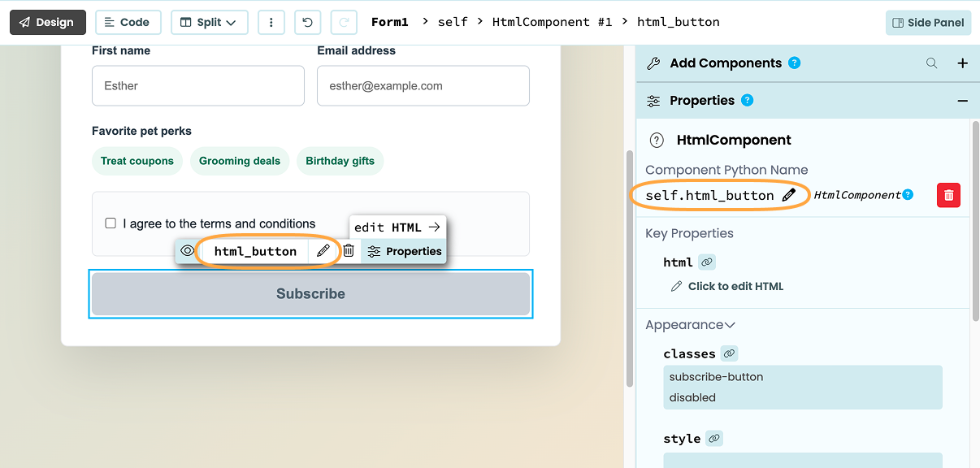This screenshot has height=468, width=980.
Task: Click 'Click to edit HTML' link
Action: tap(727, 286)
